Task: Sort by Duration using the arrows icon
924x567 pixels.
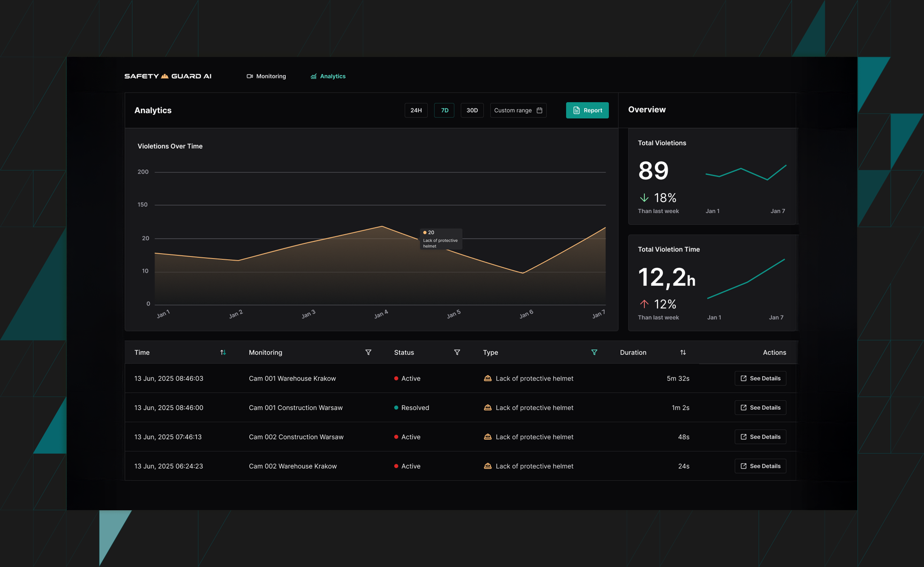Action: 683,352
